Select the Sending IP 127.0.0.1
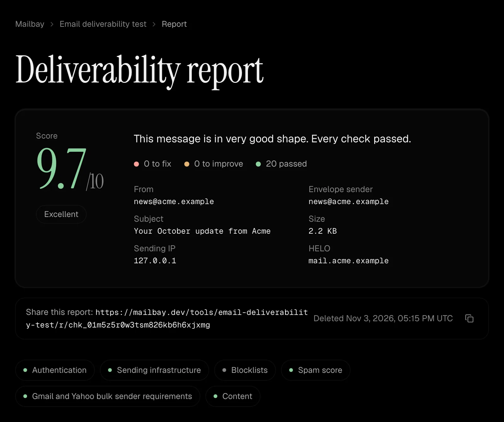Screen dimensions: 504x422 tap(155, 261)
